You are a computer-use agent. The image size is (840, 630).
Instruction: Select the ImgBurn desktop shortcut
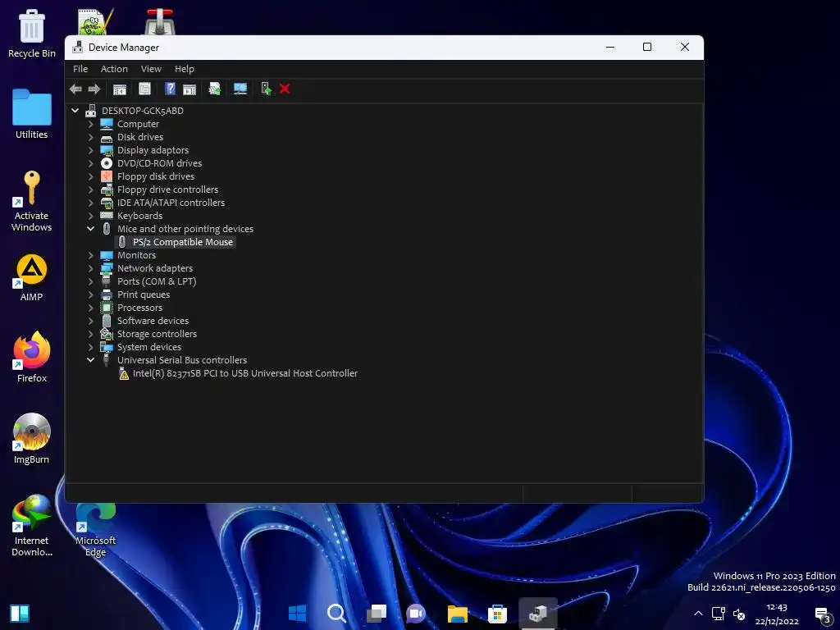pyautogui.click(x=32, y=439)
